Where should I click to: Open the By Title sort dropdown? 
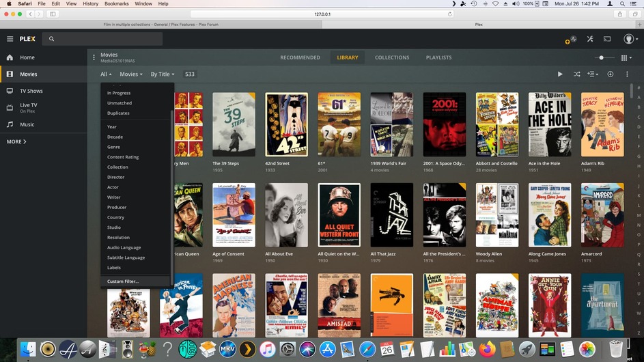point(163,74)
